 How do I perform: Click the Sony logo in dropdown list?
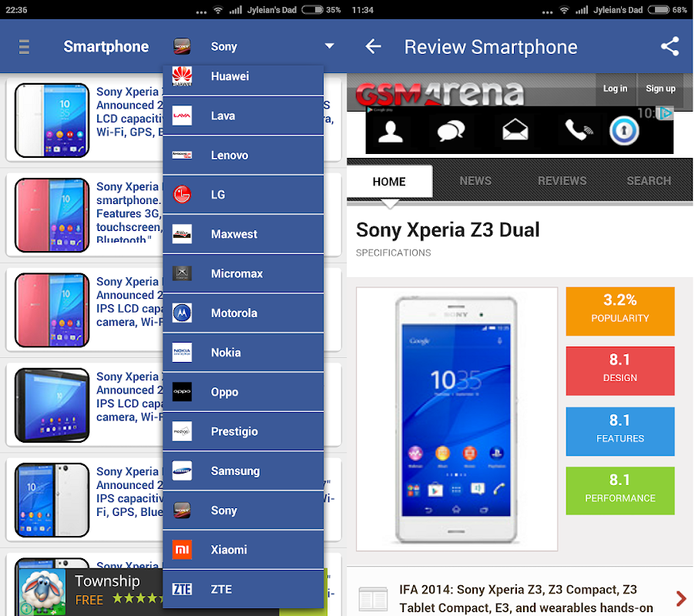(x=182, y=511)
